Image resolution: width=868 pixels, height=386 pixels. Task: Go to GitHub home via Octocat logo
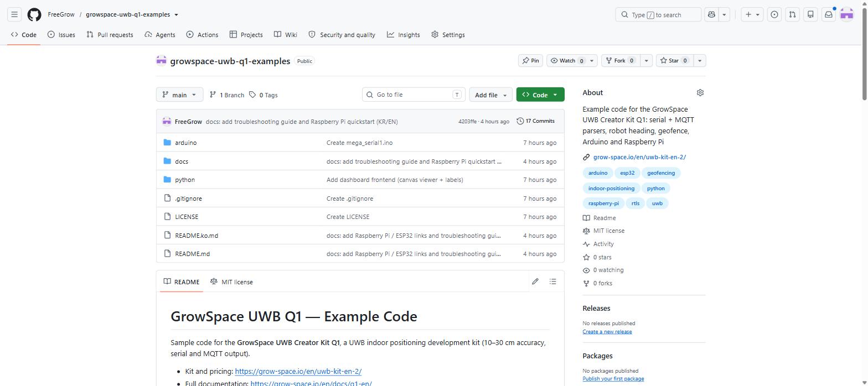34,14
